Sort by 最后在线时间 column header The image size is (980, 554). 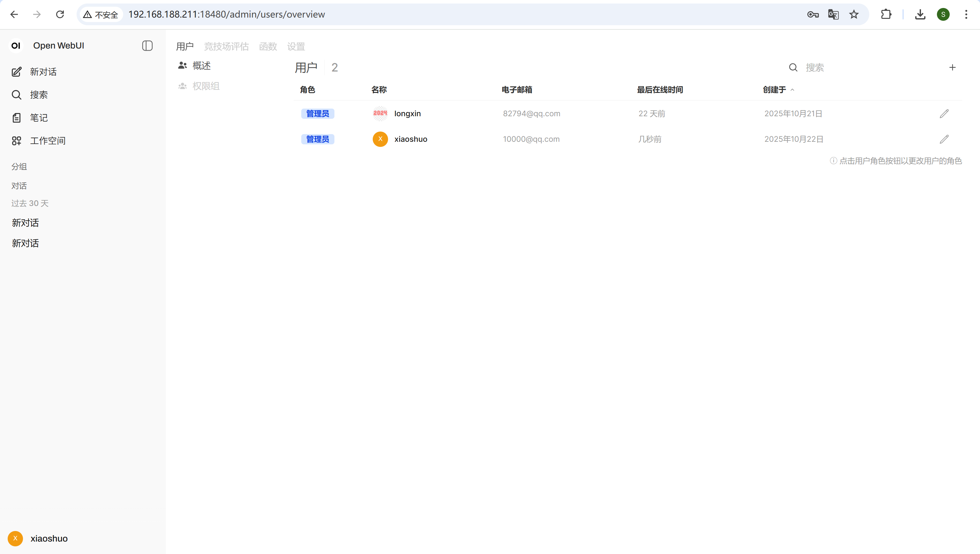point(660,89)
